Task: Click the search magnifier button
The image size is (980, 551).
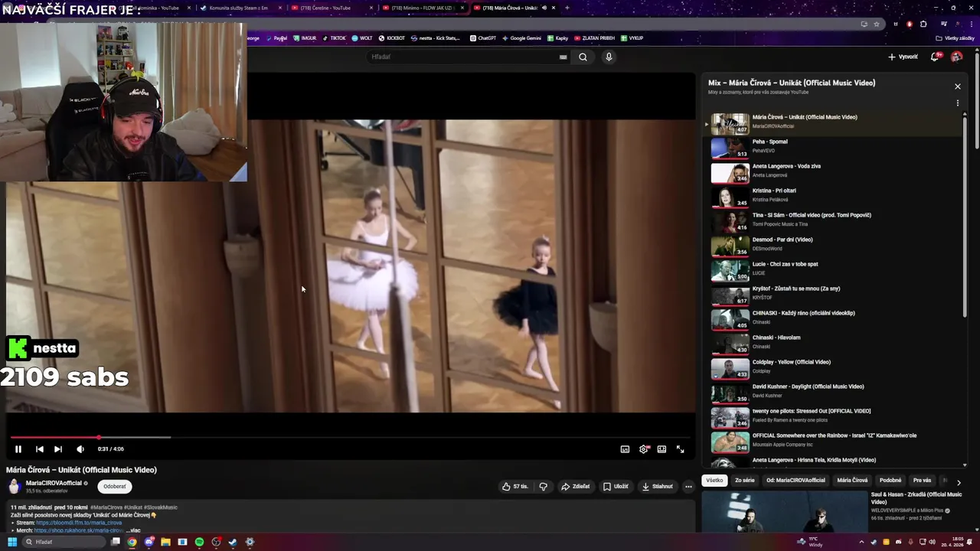Action: tap(583, 57)
